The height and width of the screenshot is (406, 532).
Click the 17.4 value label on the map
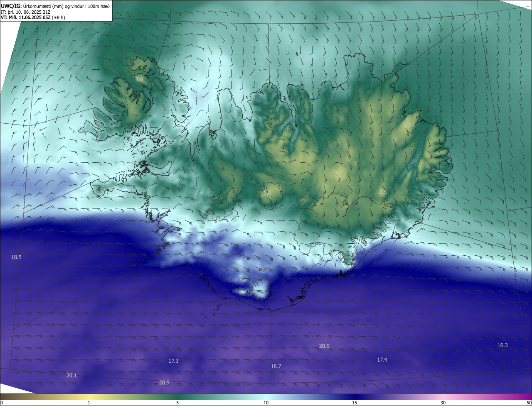pos(382,360)
